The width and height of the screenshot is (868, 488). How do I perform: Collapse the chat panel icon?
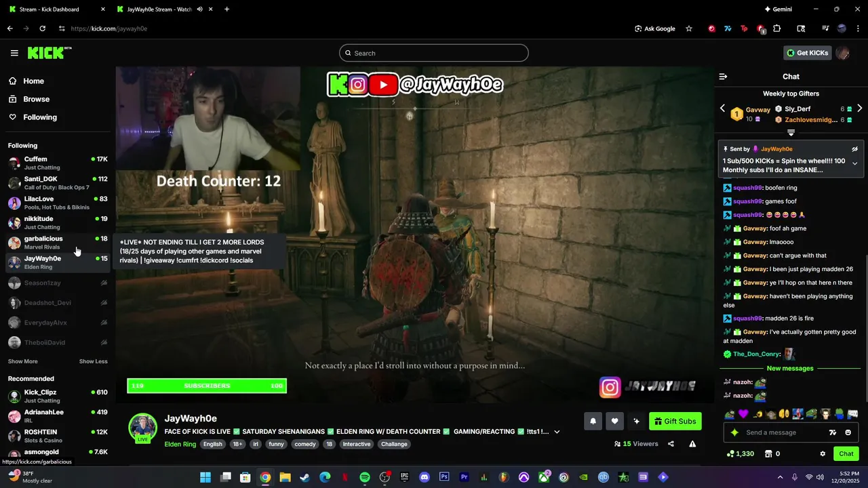click(723, 77)
